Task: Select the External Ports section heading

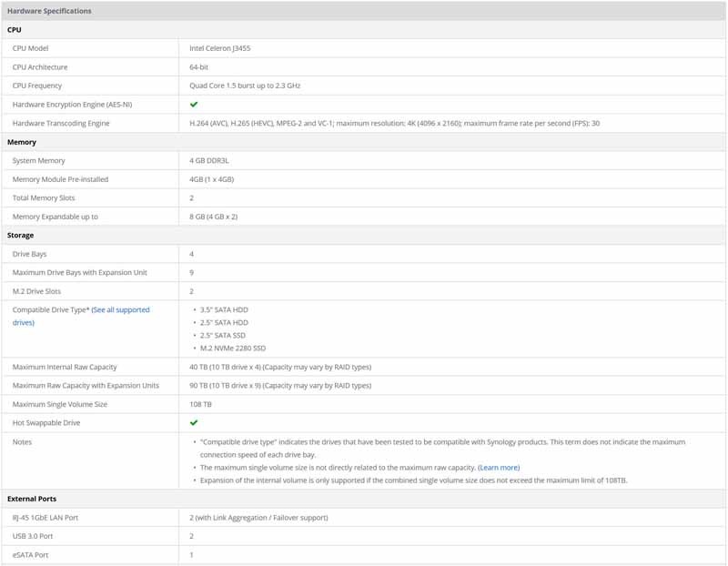Action: pyautogui.click(x=33, y=499)
